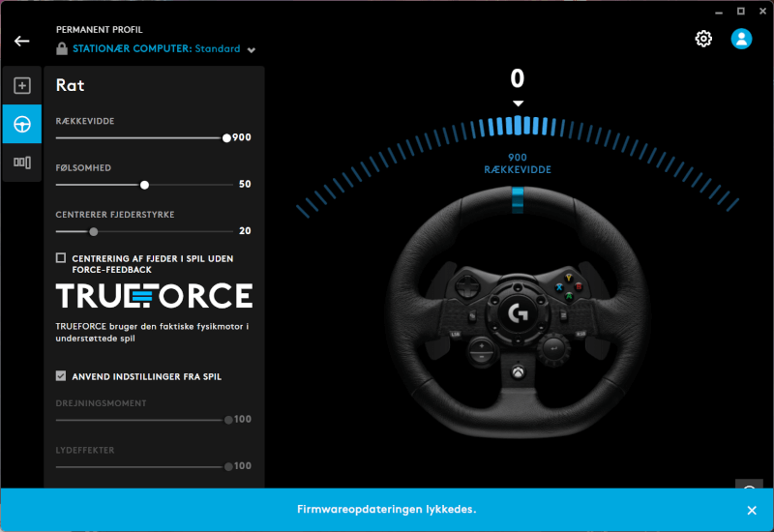The width and height of the screenshot is (774, 532).
Task: Click the STATIONÆR COMPUTER: Standard profile name
Action: click(157, 48)
